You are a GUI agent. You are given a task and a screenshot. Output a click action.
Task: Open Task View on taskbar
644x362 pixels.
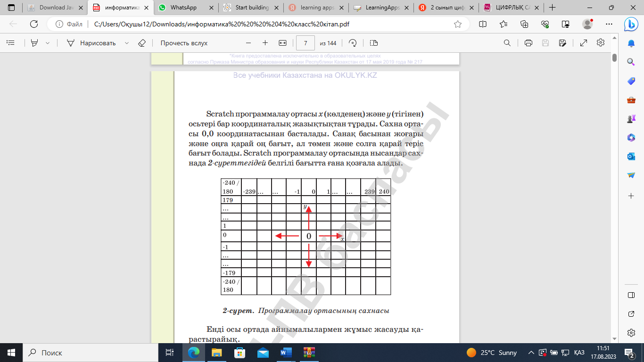pos(170,353)
